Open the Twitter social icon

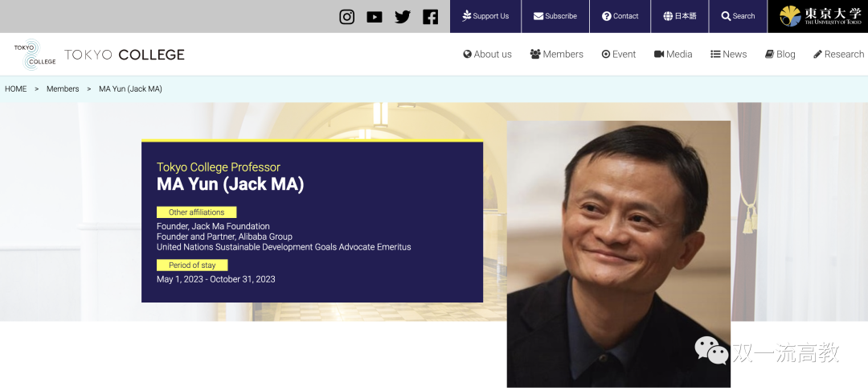click(x=403, y=17)
